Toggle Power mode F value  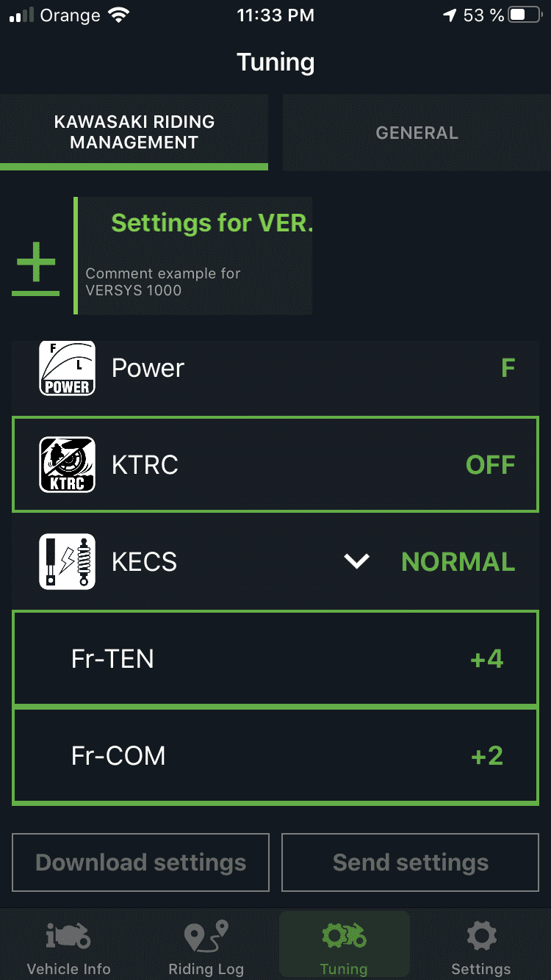[x=508, y=368]
